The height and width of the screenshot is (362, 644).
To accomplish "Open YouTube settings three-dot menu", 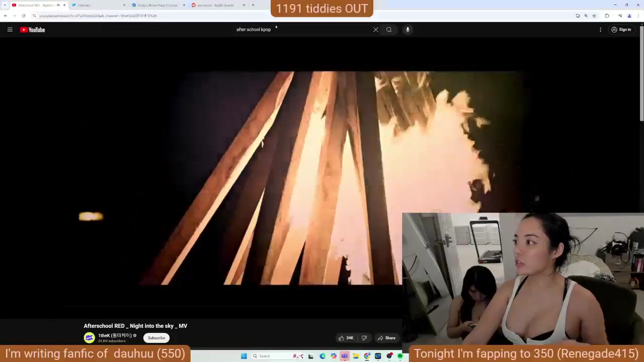I will (x=600, y=29).
